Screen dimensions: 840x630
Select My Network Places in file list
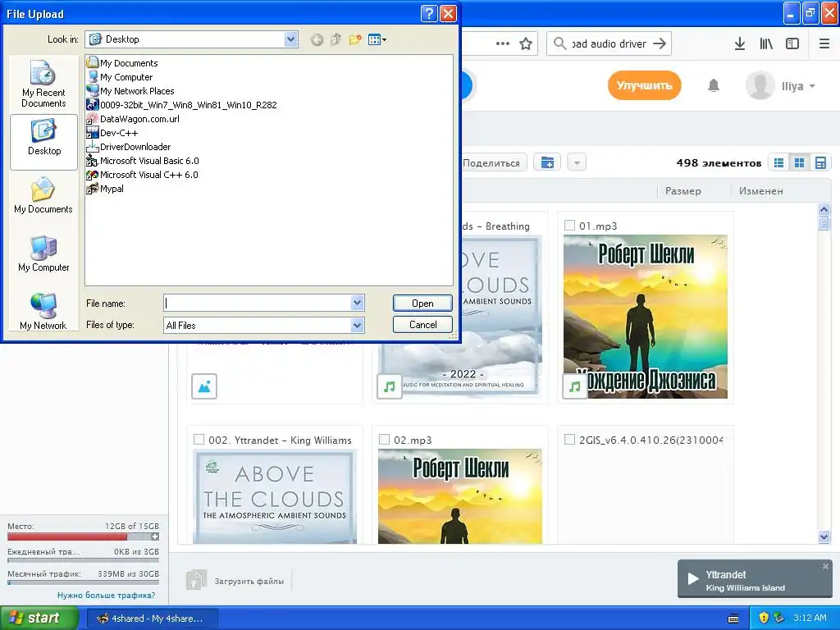coord(130,91)
